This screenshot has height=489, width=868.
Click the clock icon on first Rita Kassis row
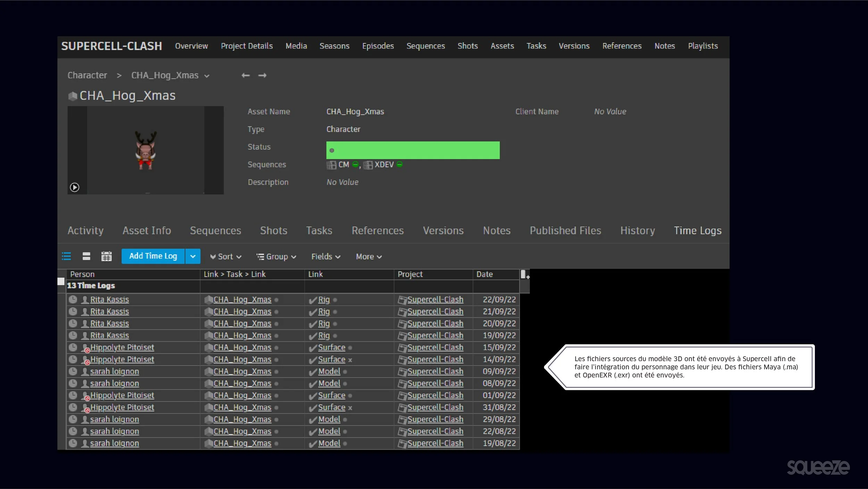pos(73,299)
